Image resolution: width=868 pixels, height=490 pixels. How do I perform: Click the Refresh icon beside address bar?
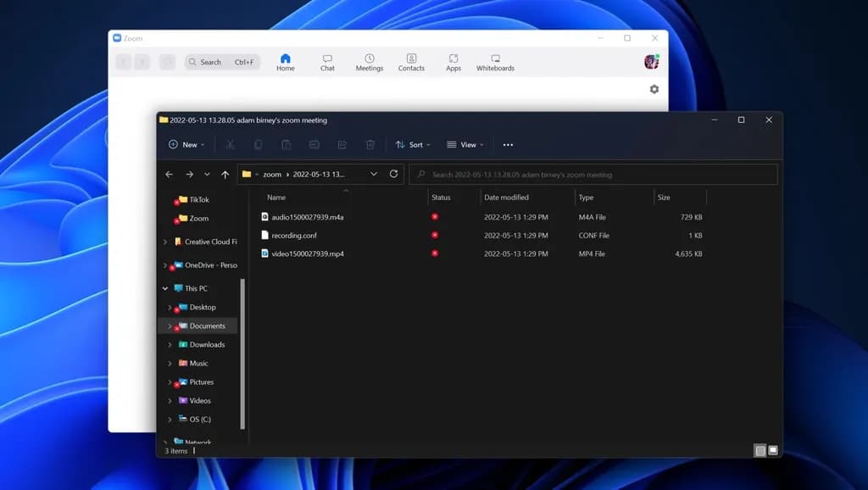coord(393,174)
